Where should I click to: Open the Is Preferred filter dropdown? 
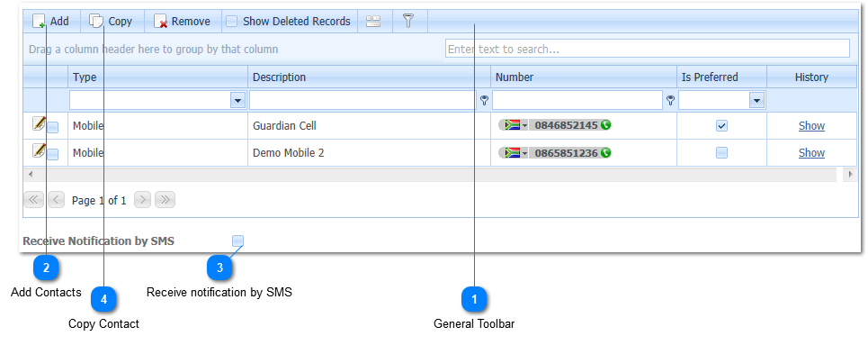click(756, 100)
